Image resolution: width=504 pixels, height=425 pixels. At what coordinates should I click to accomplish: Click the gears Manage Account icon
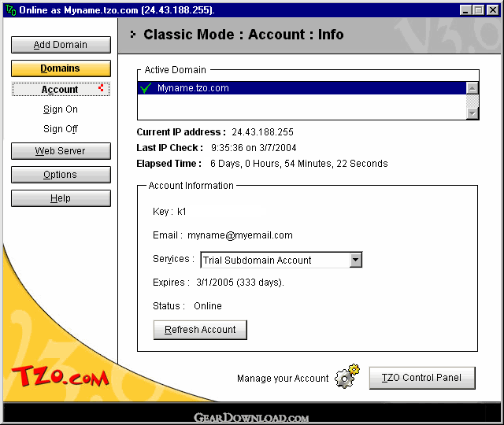(x=347, y=376)
